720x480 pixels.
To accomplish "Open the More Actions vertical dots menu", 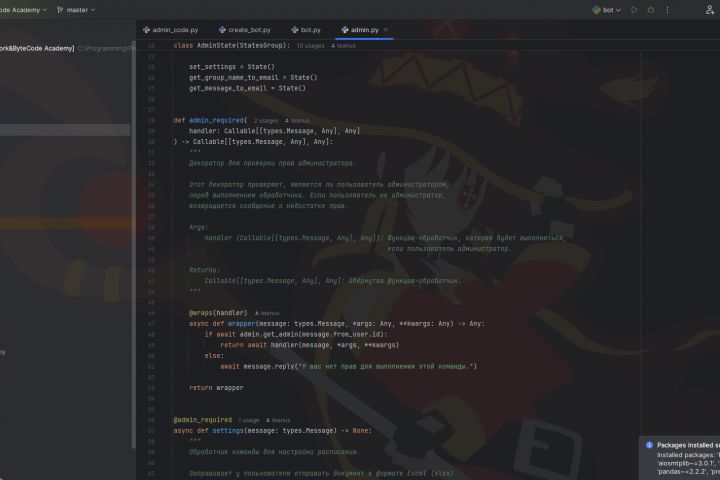I will [x=667, y=10].
